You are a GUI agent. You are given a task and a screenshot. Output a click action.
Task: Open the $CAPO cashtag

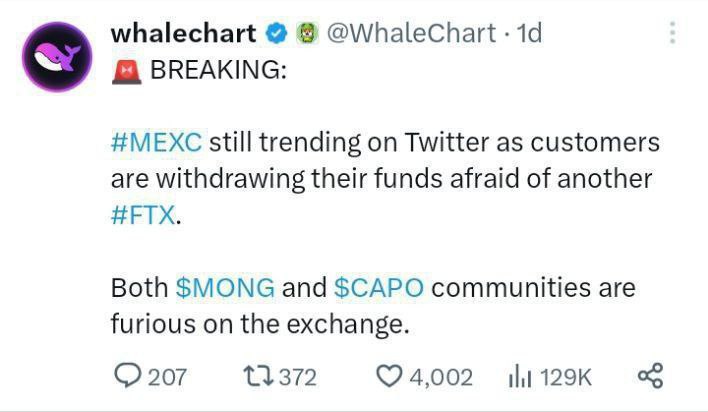click(x=378, y=288)
